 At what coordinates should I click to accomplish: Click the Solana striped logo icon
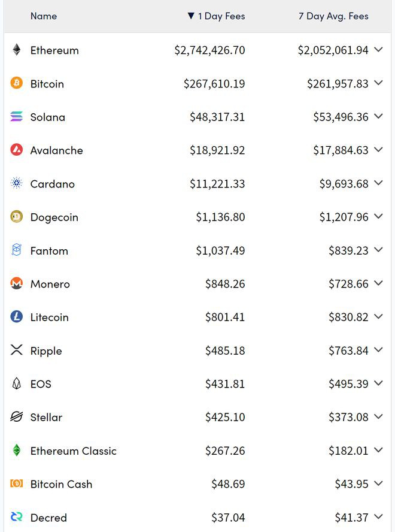(17, 117)
